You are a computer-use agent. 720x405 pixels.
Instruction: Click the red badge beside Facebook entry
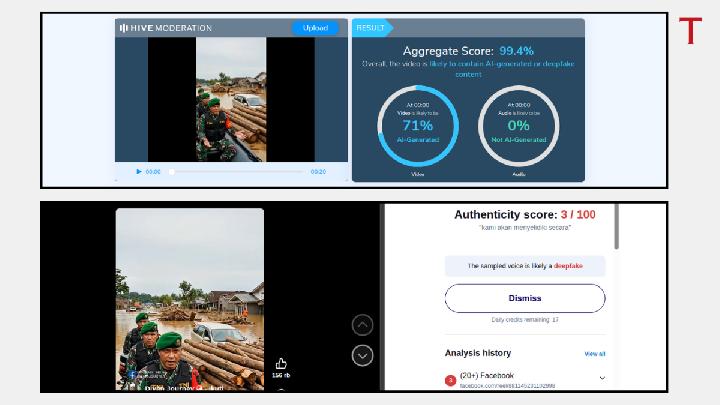coord(451,380)
